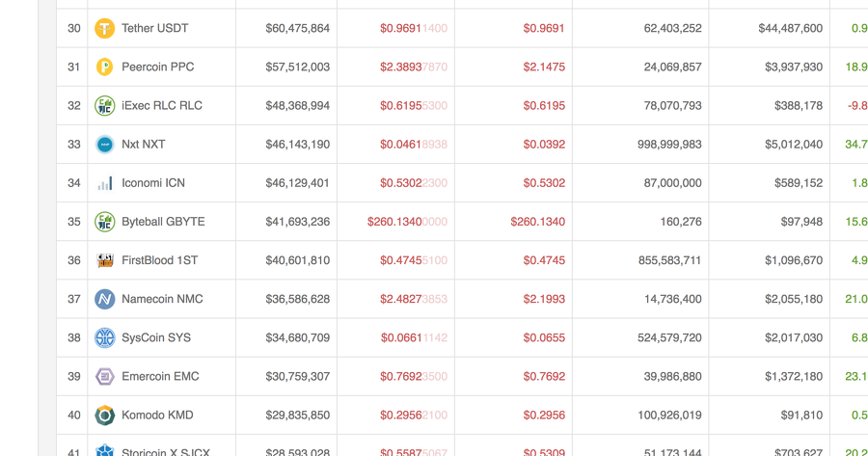Click the SysCoin SYS logo icon
This screenshot has width=868, height=456.
click(x=104, y=337)
